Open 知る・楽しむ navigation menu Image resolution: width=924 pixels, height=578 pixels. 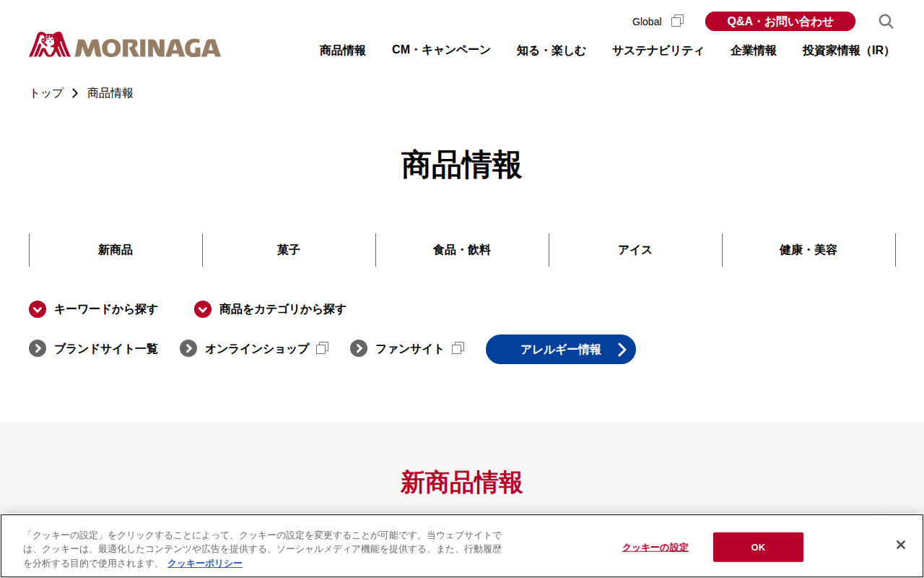pos(552,51)
